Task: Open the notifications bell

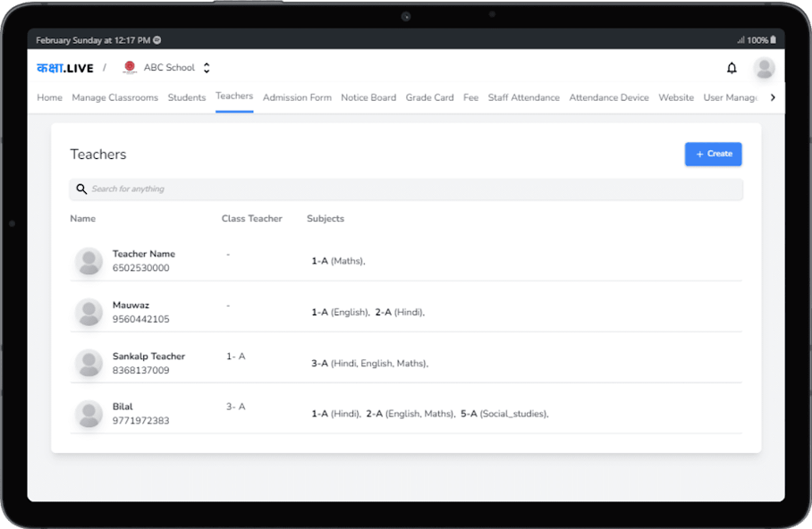Action: pyautogui.click(x=732, y=68)
